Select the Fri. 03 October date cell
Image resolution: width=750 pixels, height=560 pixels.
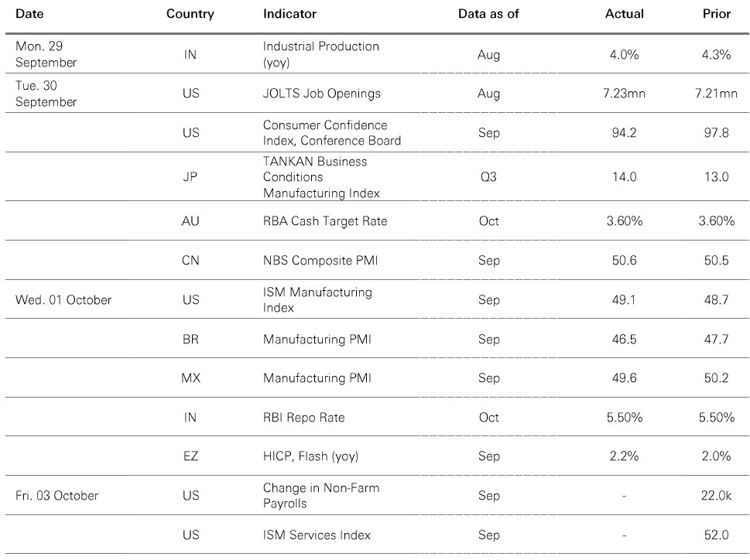57,496
